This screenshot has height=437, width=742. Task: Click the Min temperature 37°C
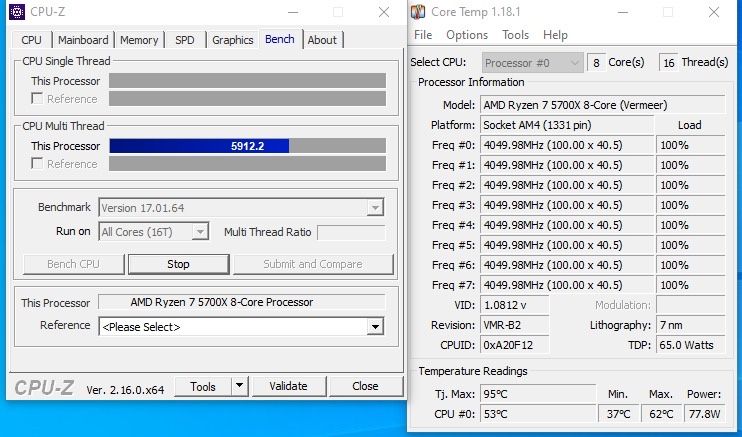(618, 414)
